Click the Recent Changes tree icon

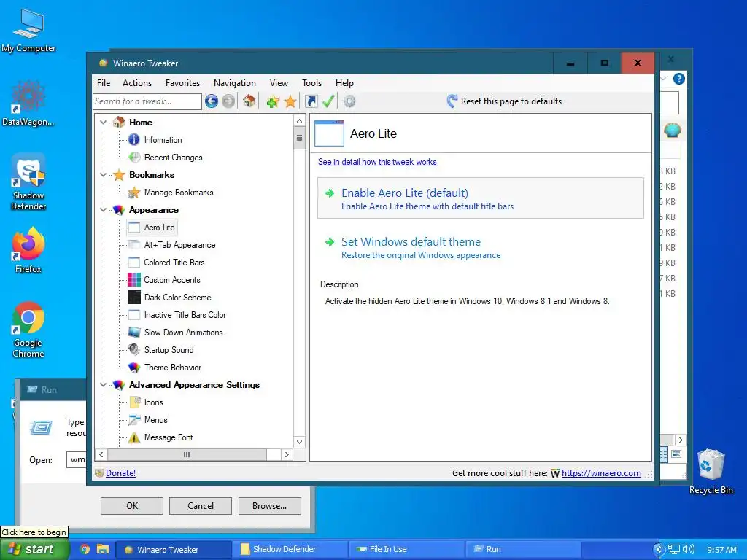pyautogui.click(x=134, y=157)
